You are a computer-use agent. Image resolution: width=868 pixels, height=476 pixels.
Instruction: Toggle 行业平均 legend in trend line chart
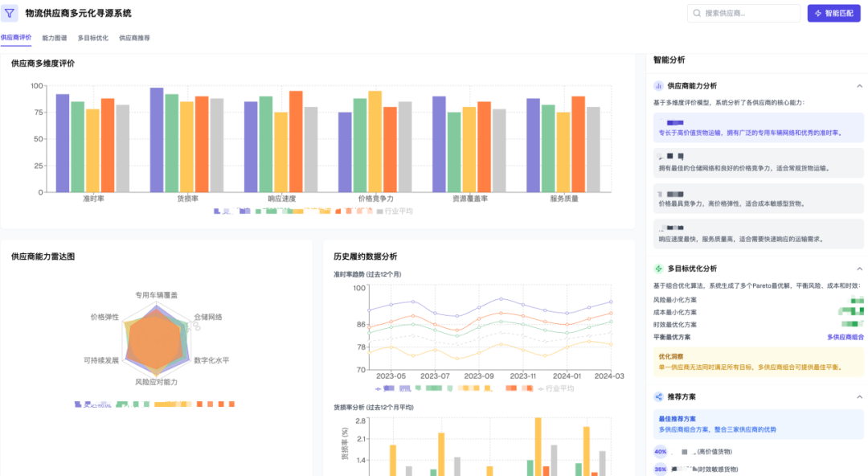(x=556, y=388)
